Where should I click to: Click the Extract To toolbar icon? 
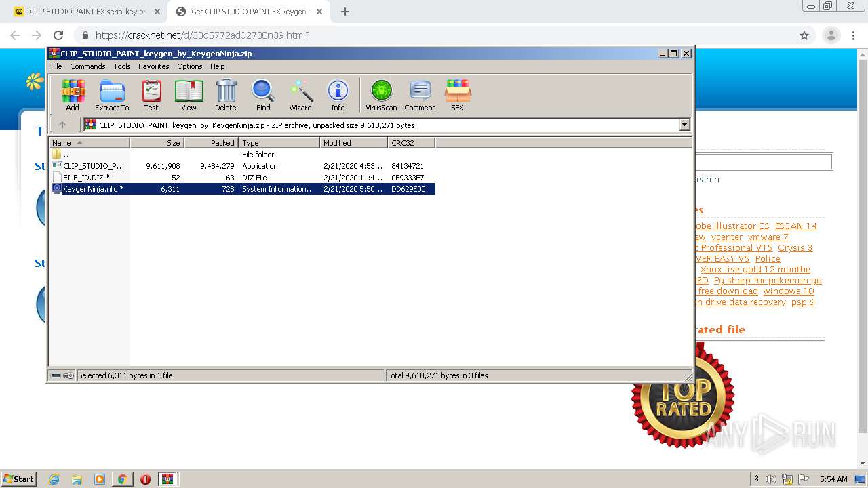(112, 95)
